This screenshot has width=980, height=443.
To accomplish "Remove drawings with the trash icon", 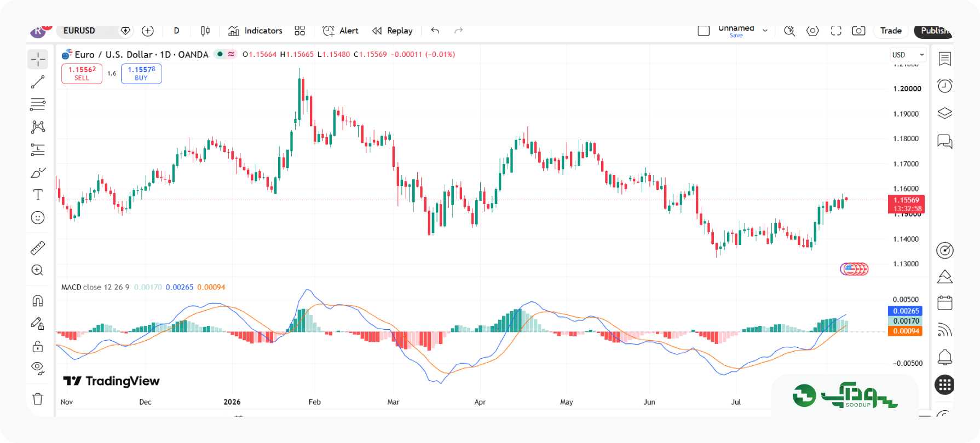I will [x=38, y=399].
